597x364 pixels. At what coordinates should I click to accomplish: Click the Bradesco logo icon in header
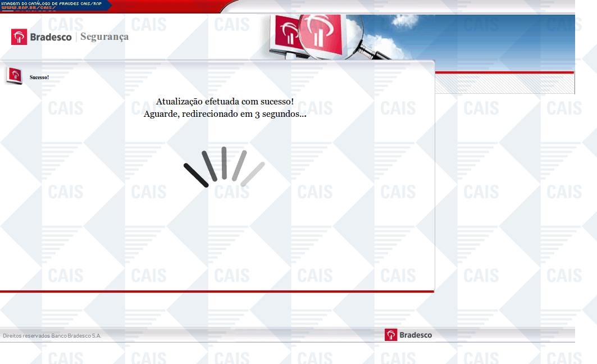19,37
